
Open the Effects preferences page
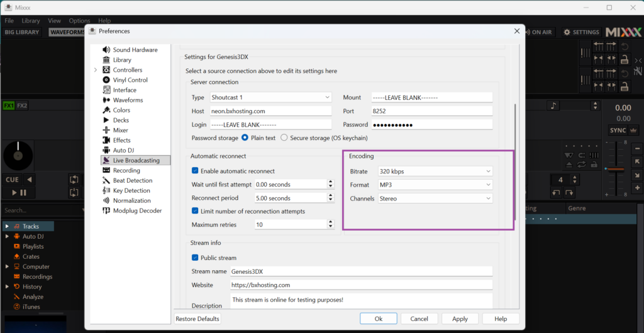coord(121,140)
